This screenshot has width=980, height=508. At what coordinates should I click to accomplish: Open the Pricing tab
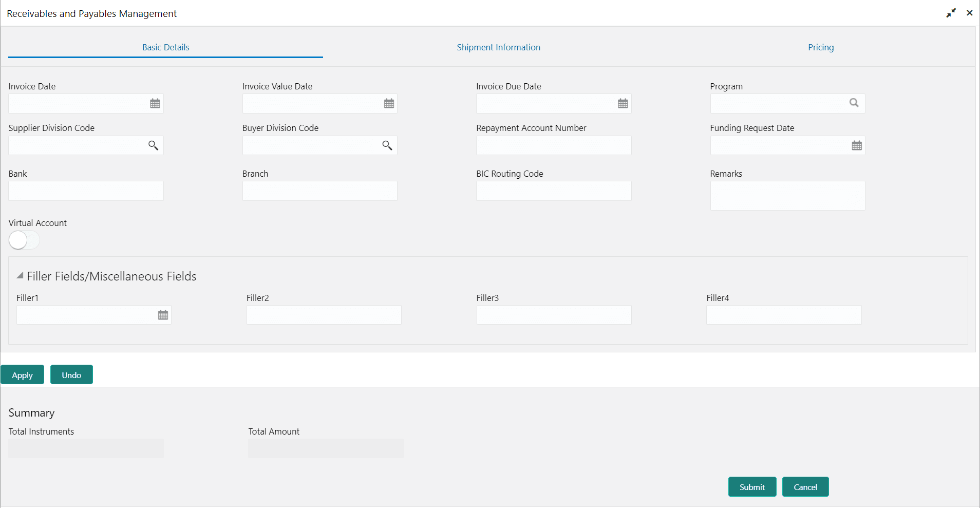point(821,47)
